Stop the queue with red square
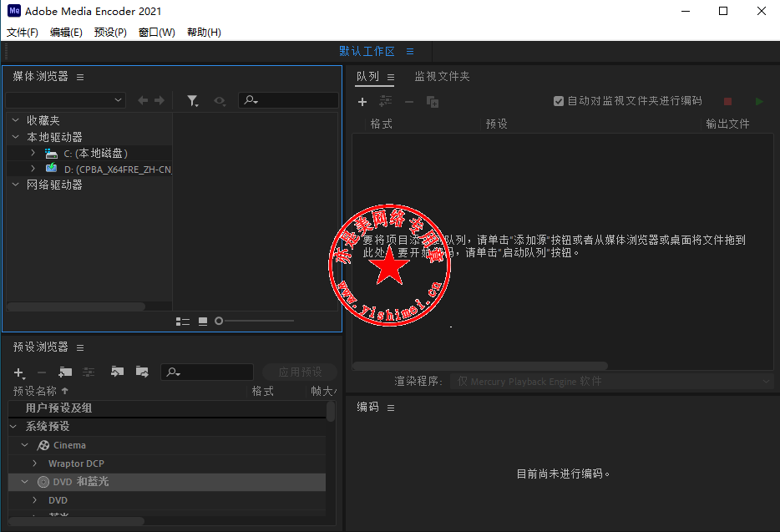Viewport: 780px width, 532px height. pos(727,102)
